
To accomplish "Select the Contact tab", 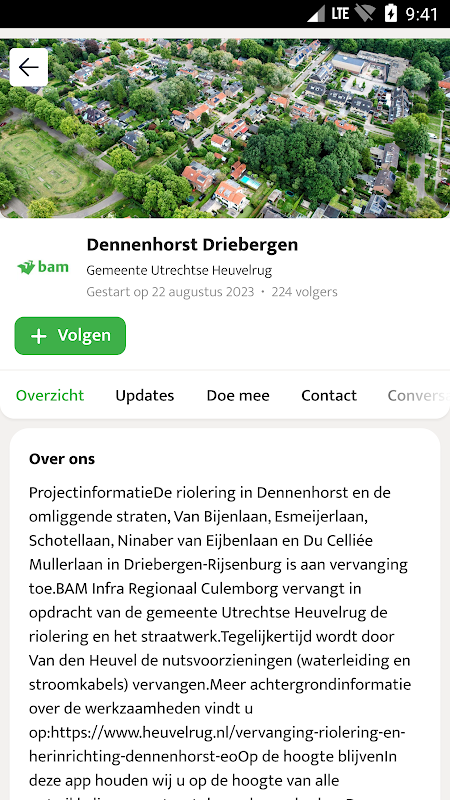I will tap(329, 395).
